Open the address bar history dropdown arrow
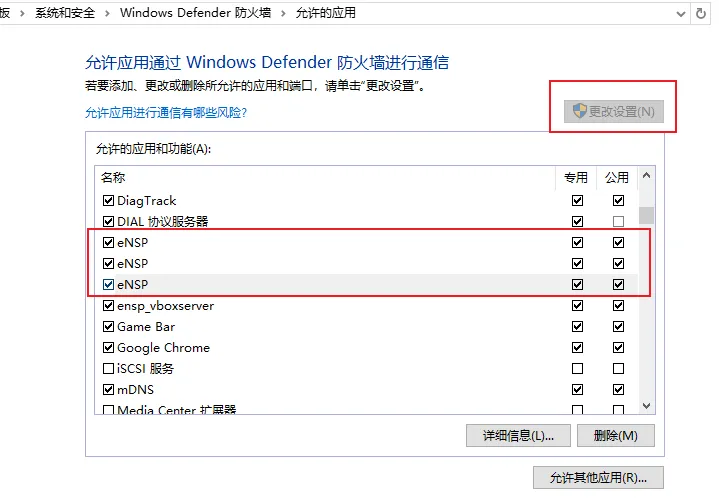The width and height of the screenshot is (719, 498). coord(681,14)
